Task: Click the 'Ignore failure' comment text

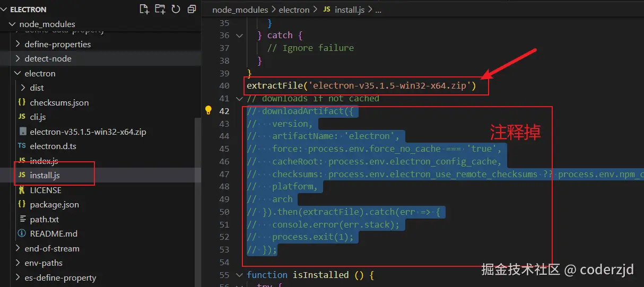Action: (310, 48)
